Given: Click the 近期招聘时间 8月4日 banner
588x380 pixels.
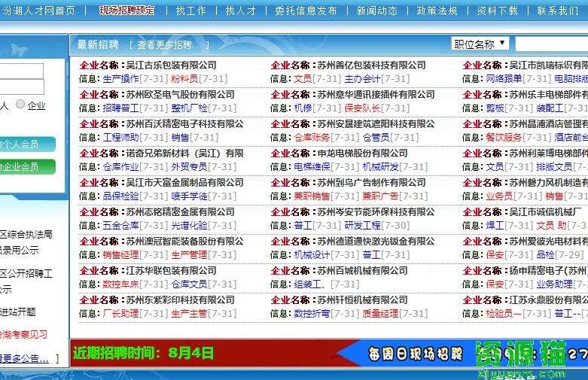Looking at the screenshot, I should click(x=144, y=353).
